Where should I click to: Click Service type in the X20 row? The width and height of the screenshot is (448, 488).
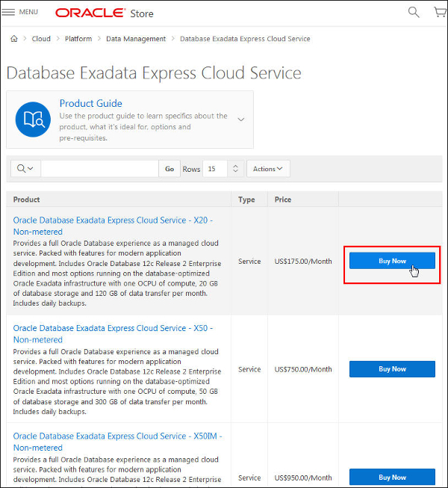point(249,262)
